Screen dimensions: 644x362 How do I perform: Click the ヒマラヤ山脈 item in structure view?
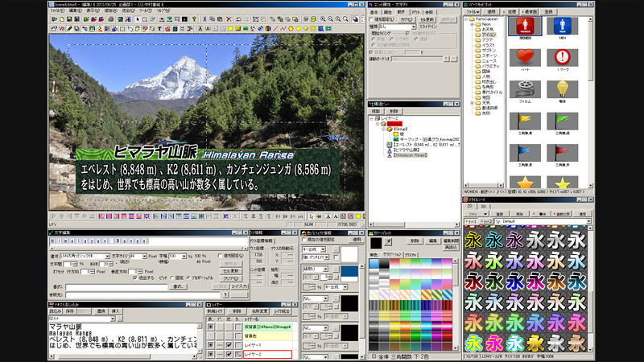[407, 150]
